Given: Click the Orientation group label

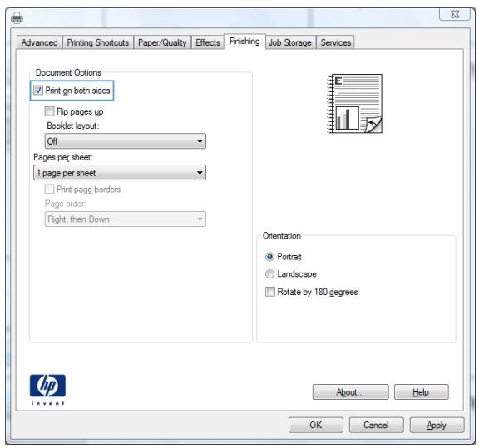Looking at the screenshot, I should point(282,236).
